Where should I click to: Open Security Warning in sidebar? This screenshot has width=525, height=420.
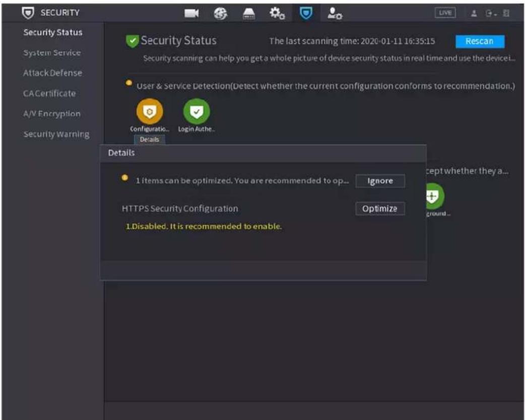click(x=56, y=134)
